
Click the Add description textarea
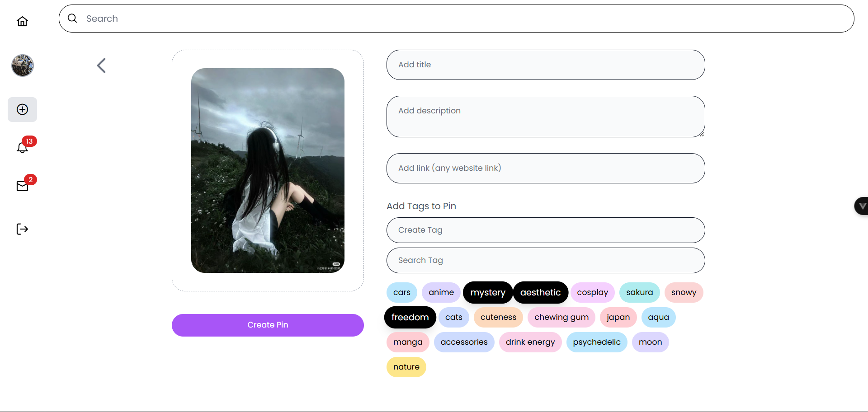pos(545,117)
